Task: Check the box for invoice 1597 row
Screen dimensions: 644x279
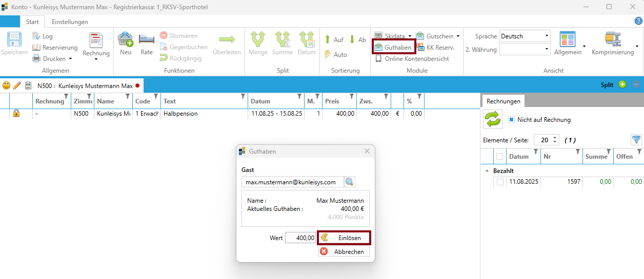Action: (x=500, y=182)
